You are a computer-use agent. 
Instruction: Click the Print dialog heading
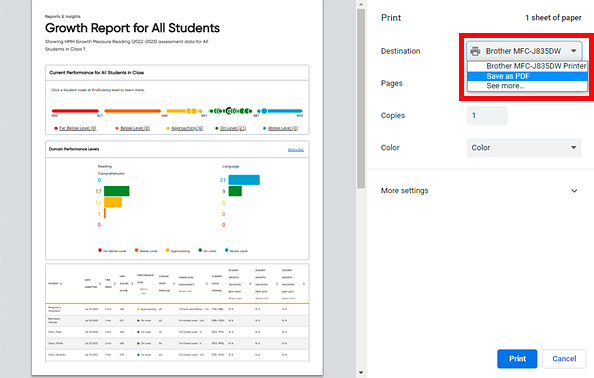(x=391, y=18)
